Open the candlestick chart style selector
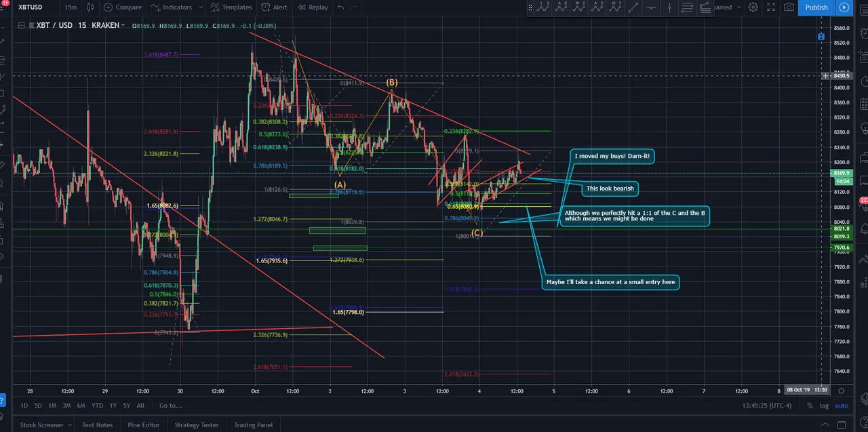 tap(90, 7)
